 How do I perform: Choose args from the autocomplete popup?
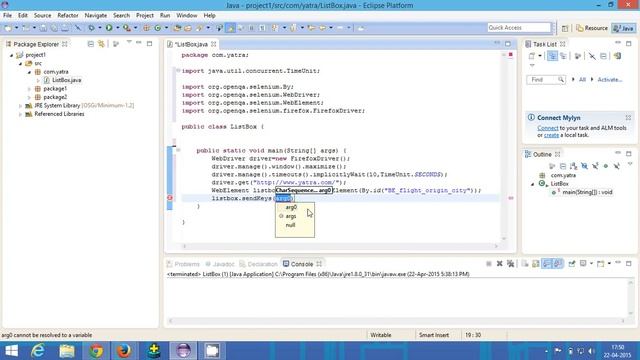[x=291, y=216]
